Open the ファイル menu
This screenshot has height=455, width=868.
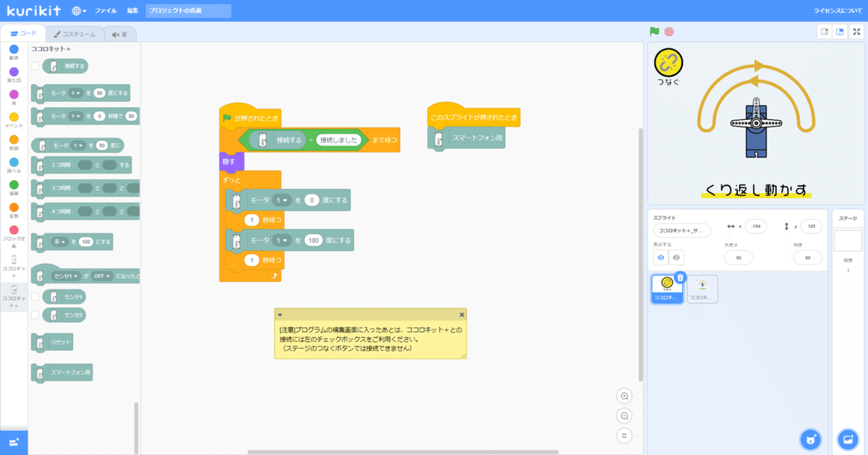coord(106,11)
